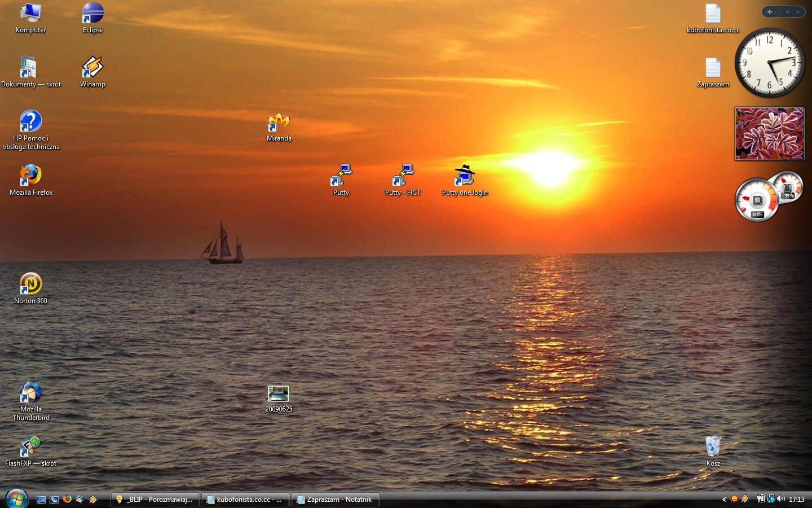The width and height of the screenshot is (812, 508).
Task: Launch Firefox from the Quick Launch bar
Action: pyautogui.click(x=67, y=499)
